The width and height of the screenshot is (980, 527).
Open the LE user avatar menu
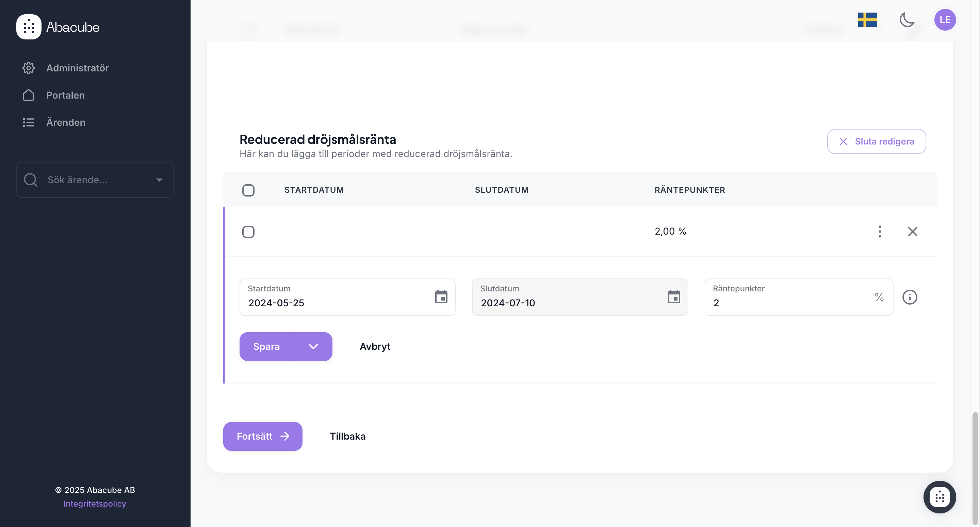(x=945, y=20)
